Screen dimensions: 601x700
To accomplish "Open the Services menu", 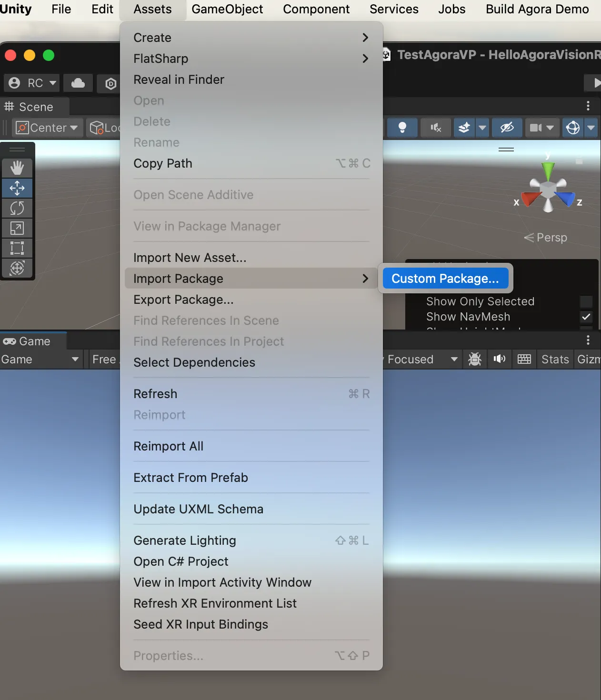I will coord(394,9).
